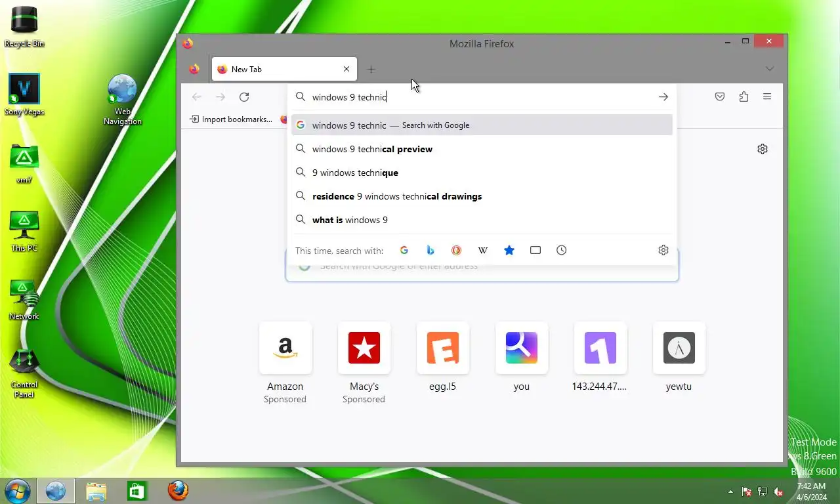Choose suggestion 'what is windows 9'
This screenshot has width=840, height=504.
pos(482,220)
